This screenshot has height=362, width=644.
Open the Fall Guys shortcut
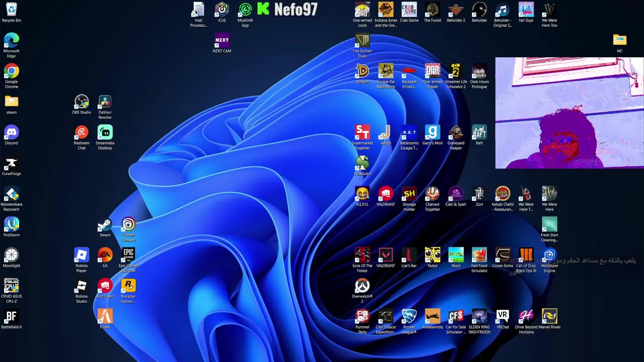tap(526, 13)
